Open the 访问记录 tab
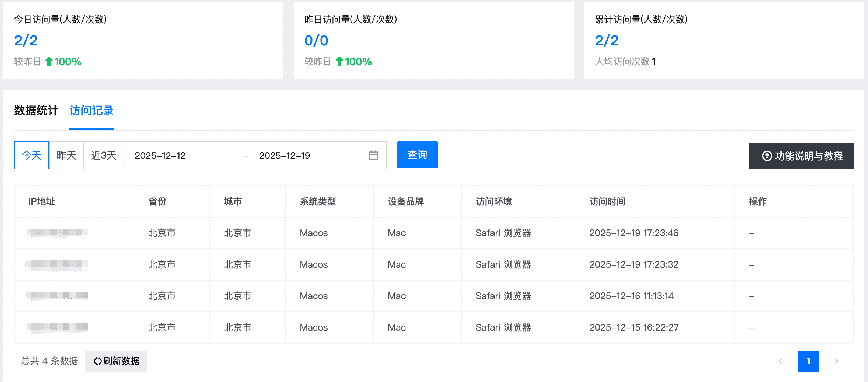This screenshot has width=868, height=382. 91,111
